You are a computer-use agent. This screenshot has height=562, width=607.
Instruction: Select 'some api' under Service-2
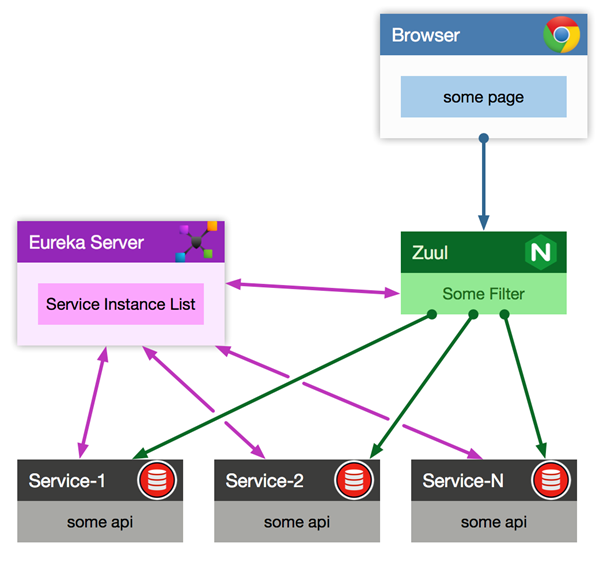tap(297, 522)
